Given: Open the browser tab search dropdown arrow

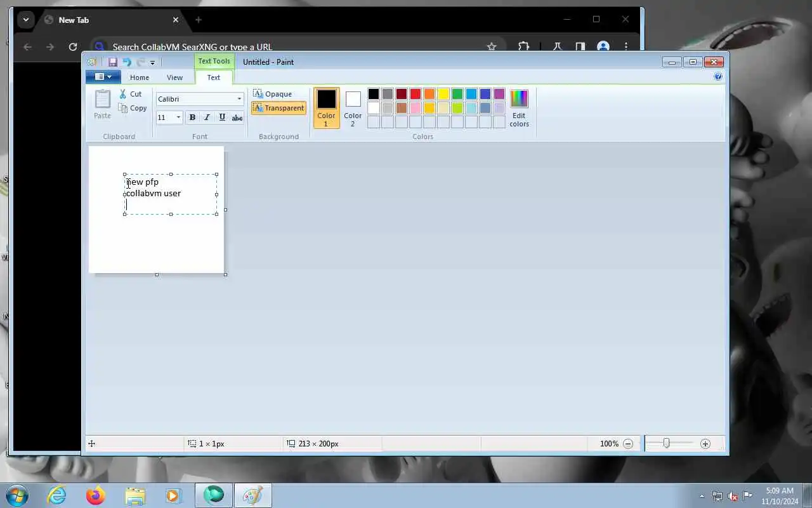Looking at the screenshot, I should tap(25, 20).
